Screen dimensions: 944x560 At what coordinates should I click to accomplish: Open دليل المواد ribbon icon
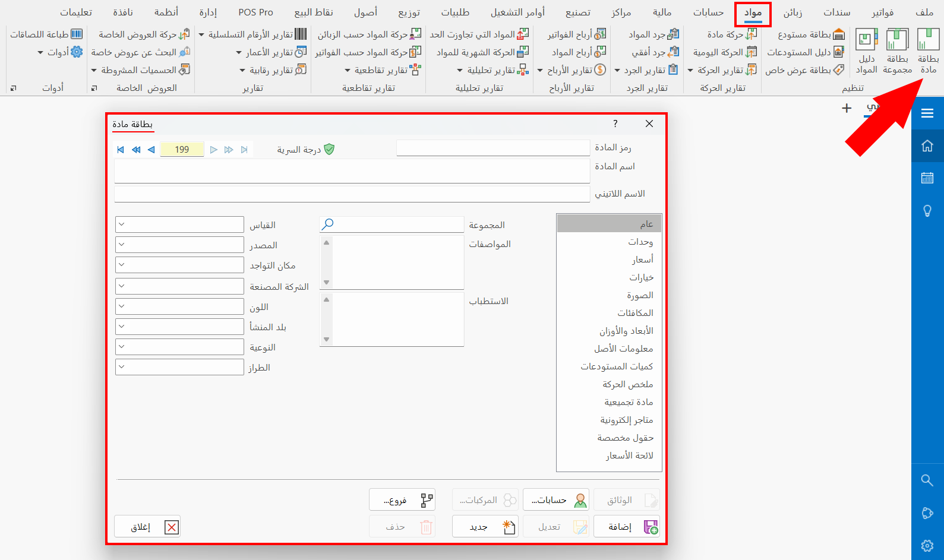(x=866, y=51)
